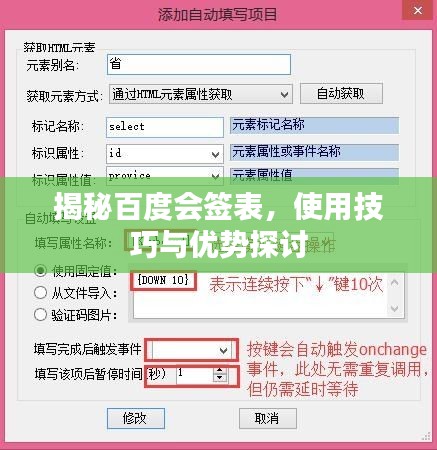Viewport: 437px width, 450px height.
Task: Expand the 标识属性 dropdown arrow
Action: [215, 154]
